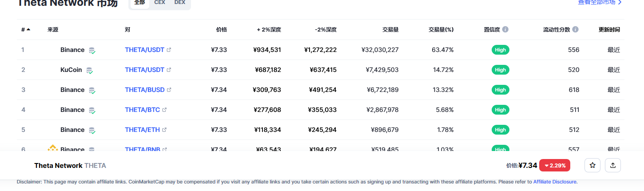The height and width of the screenshot is (191, 644).
Task: Click the share upload icon button
Action: pyautogui.click(x=613, y=165)
